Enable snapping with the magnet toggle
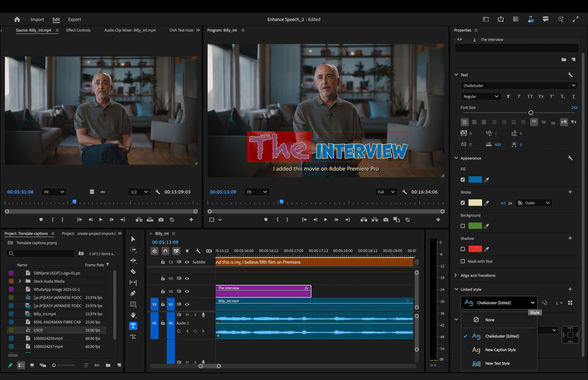Viewport: 588px width, 380px height. [165, 251]
